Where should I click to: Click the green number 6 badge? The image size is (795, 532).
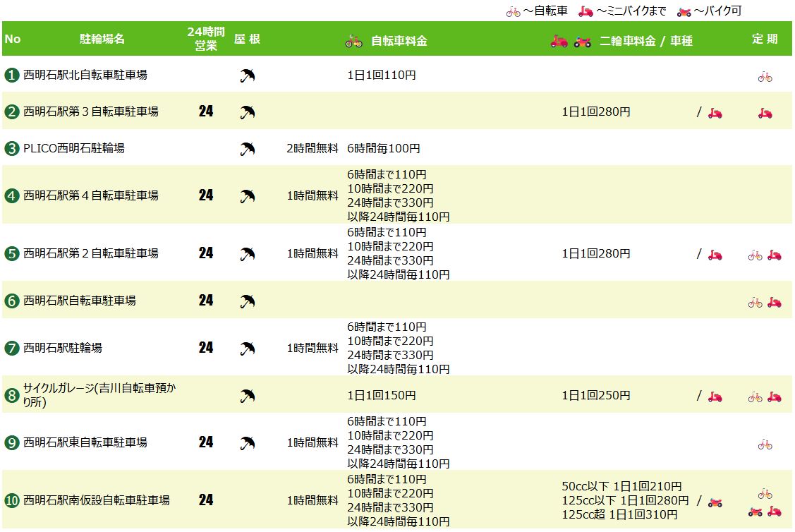click(x=11, y=301)
